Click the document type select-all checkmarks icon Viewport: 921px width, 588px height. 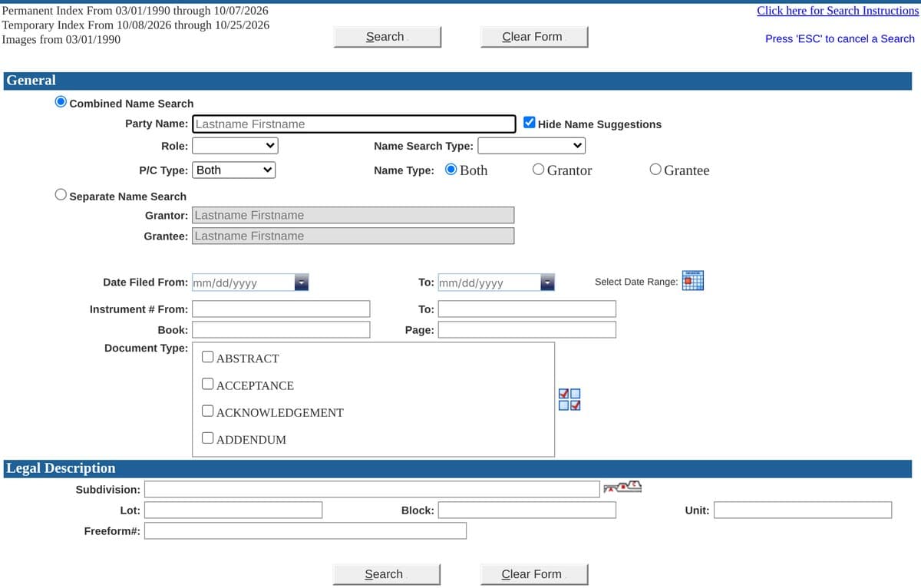pyautogui.click(x=570, y=399)
